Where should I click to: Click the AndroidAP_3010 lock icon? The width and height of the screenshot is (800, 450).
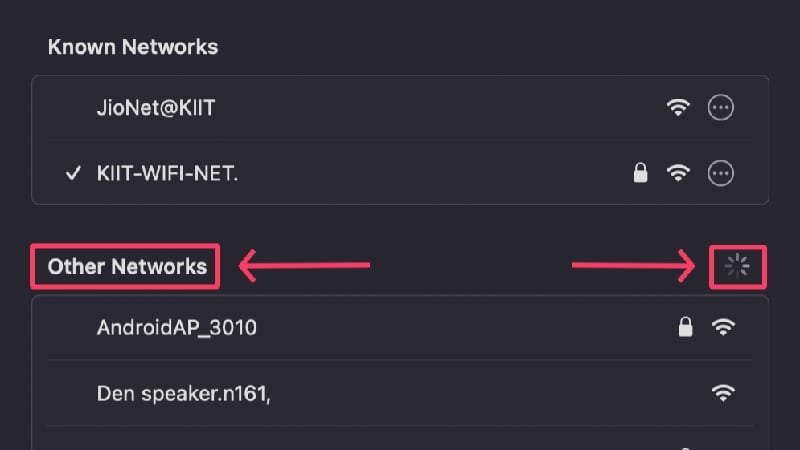click(x=685, y=326)
